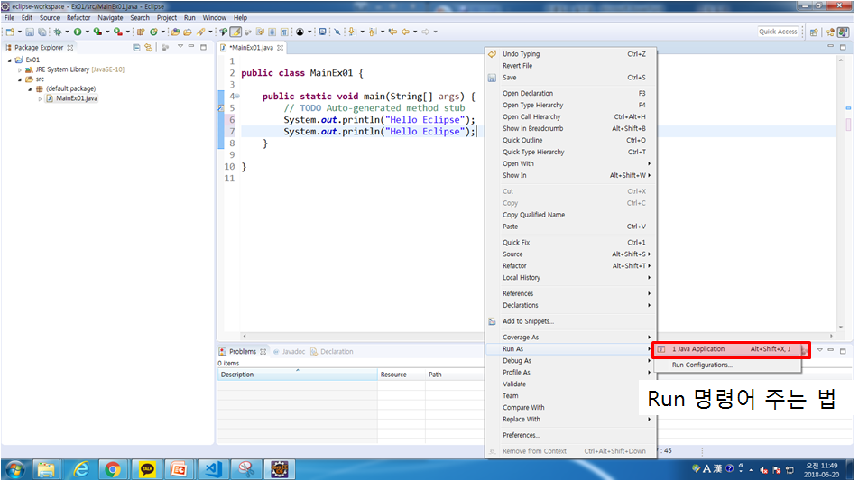
Task: Select Paste in context menu
Action: coord(571,227)
